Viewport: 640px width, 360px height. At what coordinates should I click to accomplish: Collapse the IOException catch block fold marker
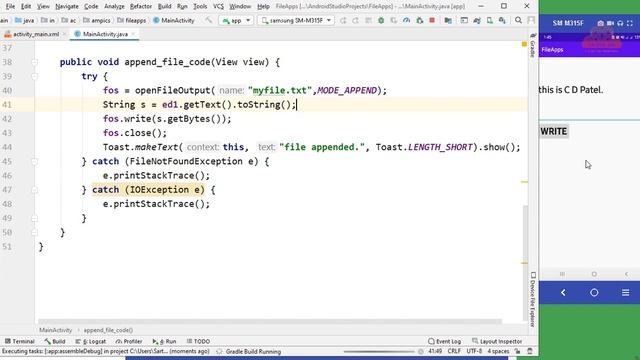(35, 190)
